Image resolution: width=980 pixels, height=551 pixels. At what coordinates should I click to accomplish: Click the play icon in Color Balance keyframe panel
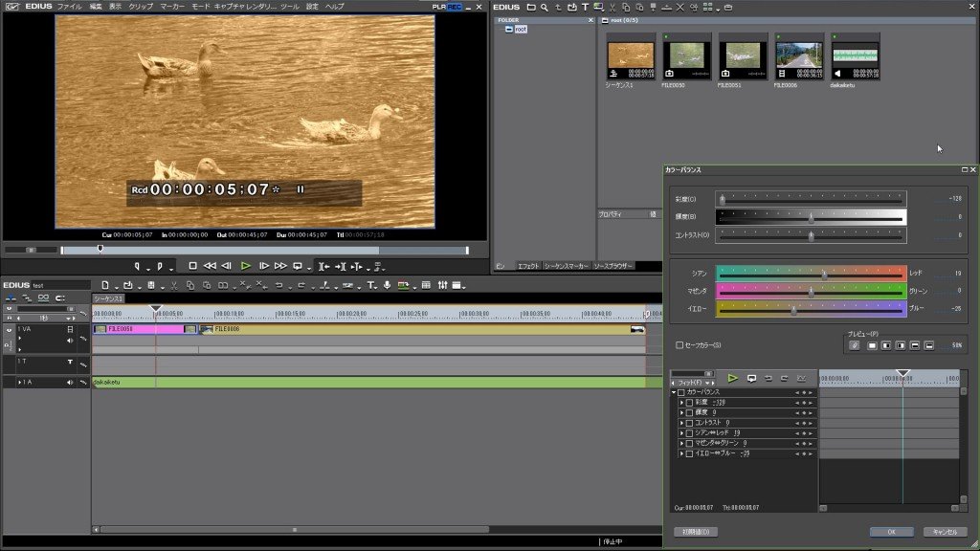[733, 378]
